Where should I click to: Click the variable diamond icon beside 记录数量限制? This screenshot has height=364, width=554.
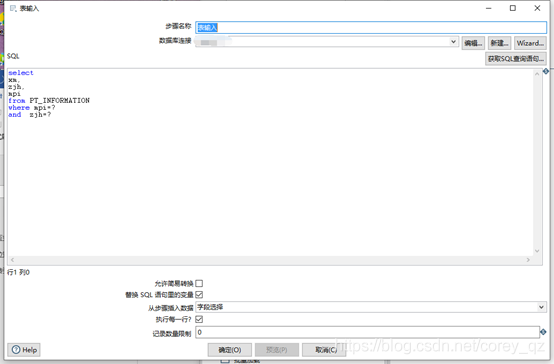click(543, 332)
